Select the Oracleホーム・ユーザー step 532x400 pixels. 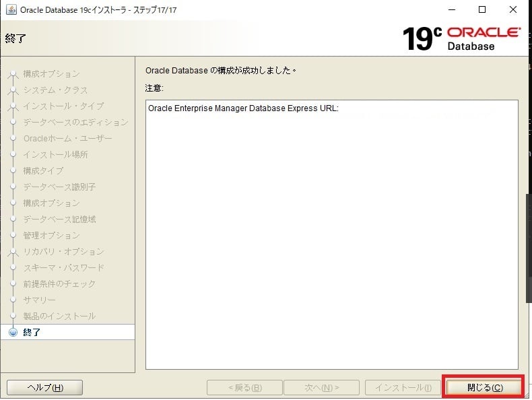(67, 138)
